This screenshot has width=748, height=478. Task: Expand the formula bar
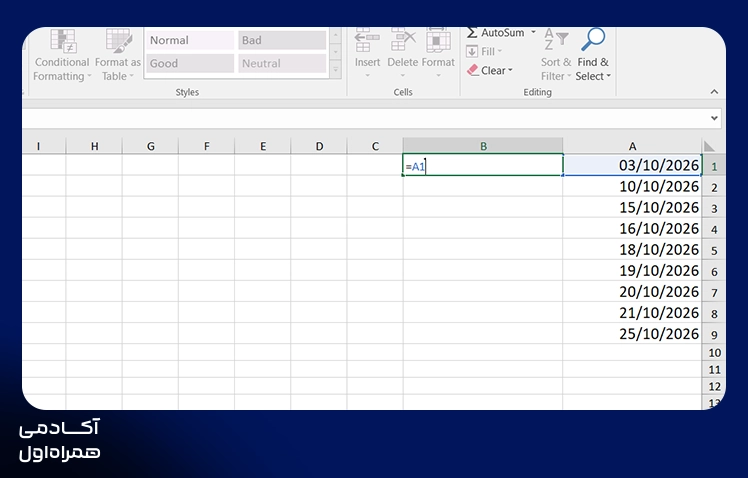[714, 118]
